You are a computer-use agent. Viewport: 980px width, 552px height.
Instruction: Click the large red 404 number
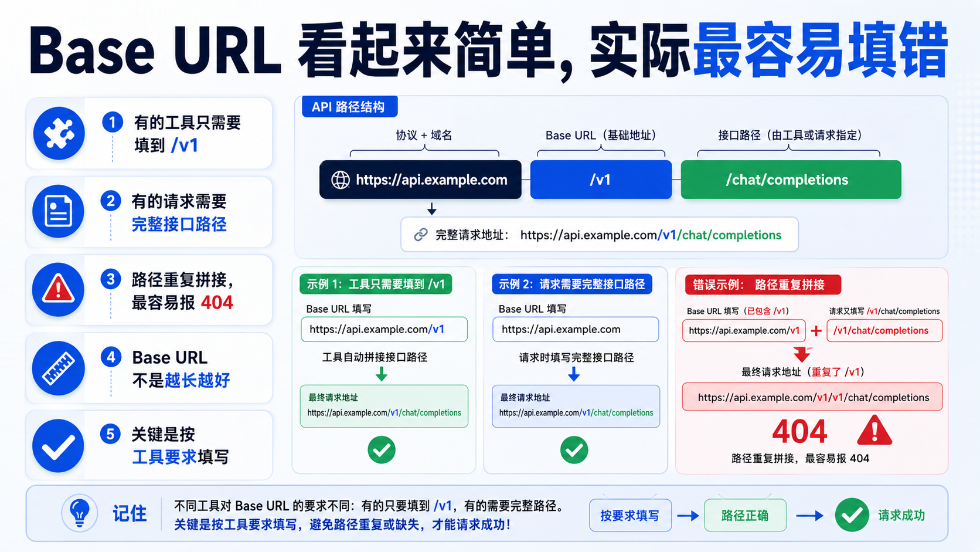799,431
